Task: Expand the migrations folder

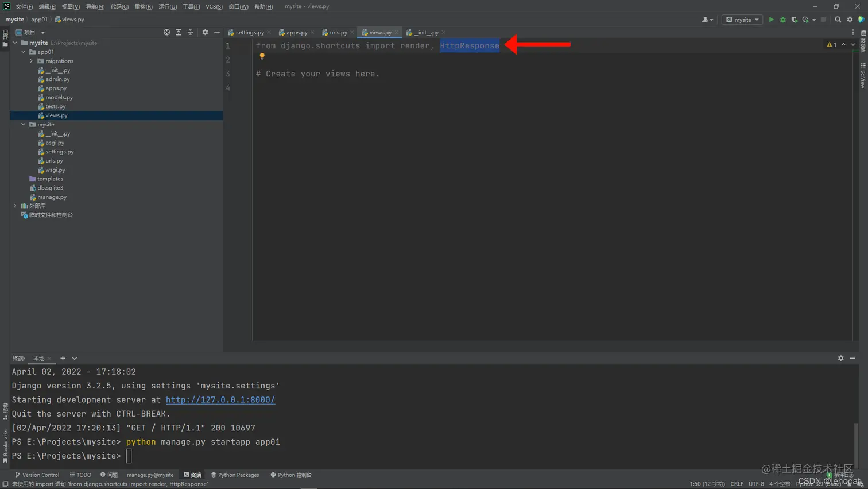Action: click(32, 61)
